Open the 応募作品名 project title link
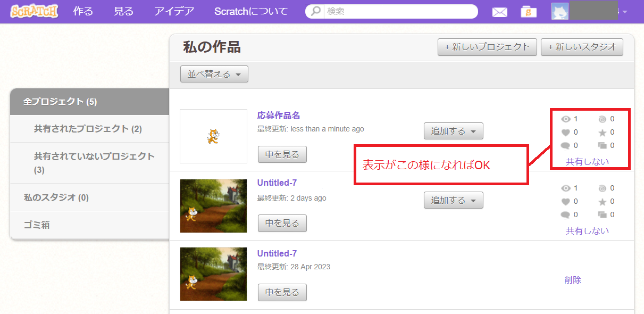The image size is (644, 314). coord(279,115)
